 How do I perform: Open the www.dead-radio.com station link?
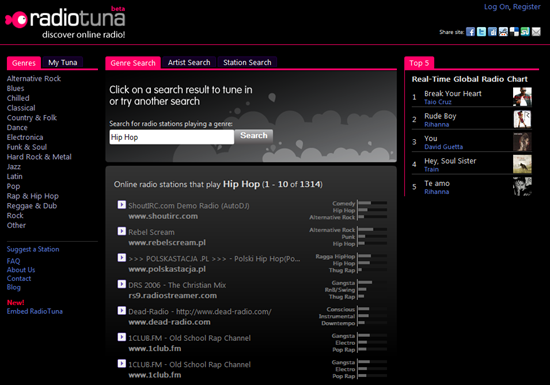tap(169, 322)
